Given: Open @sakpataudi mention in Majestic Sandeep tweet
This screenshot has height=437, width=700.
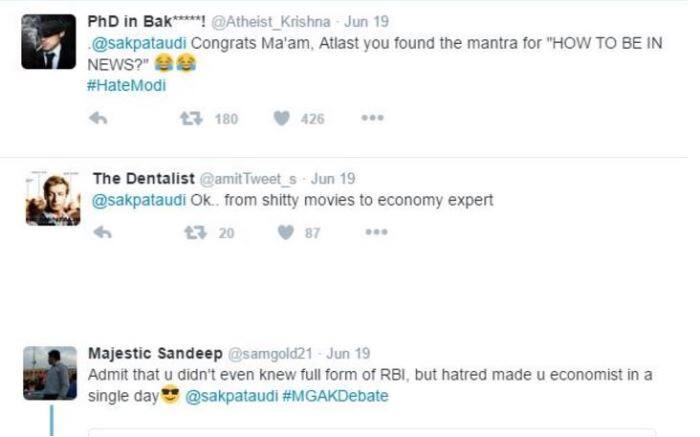Looking at the screenshot, I should click(x=231, y=396).
